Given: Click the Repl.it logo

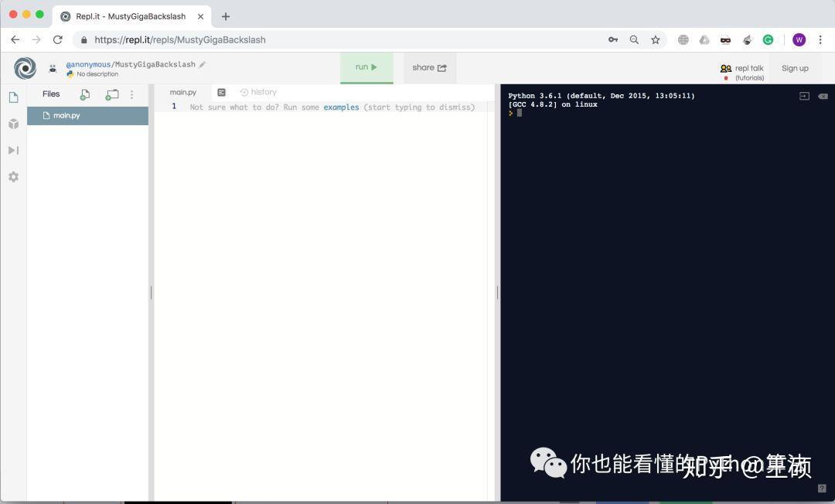Looking at the screenshot, I should coord(25,68).
